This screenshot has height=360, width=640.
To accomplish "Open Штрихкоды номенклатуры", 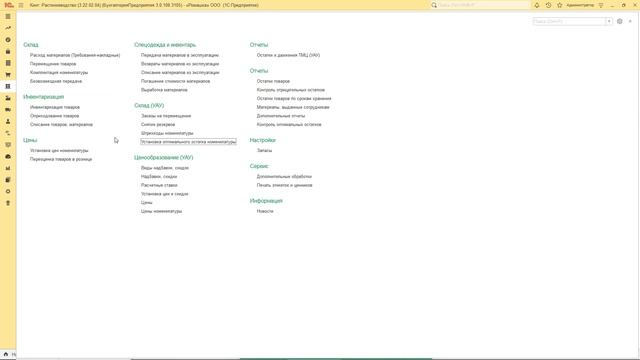I will tap(167, 133).
